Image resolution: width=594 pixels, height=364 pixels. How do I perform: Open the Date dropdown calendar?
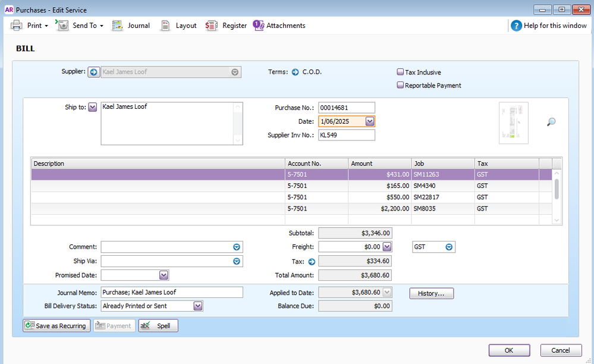(370, 121)
